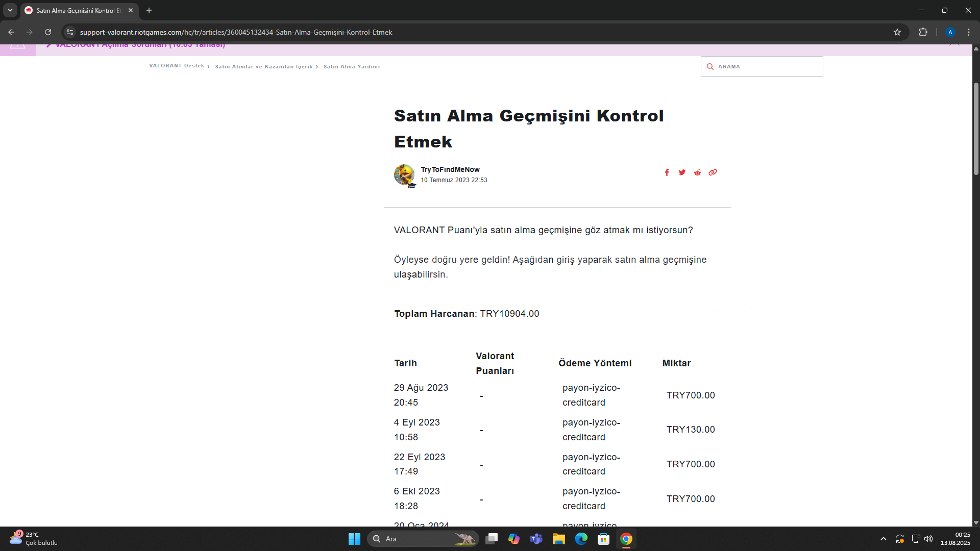980x551 pixels.
Task: Open new browser tab
Action: coord(149,10)
